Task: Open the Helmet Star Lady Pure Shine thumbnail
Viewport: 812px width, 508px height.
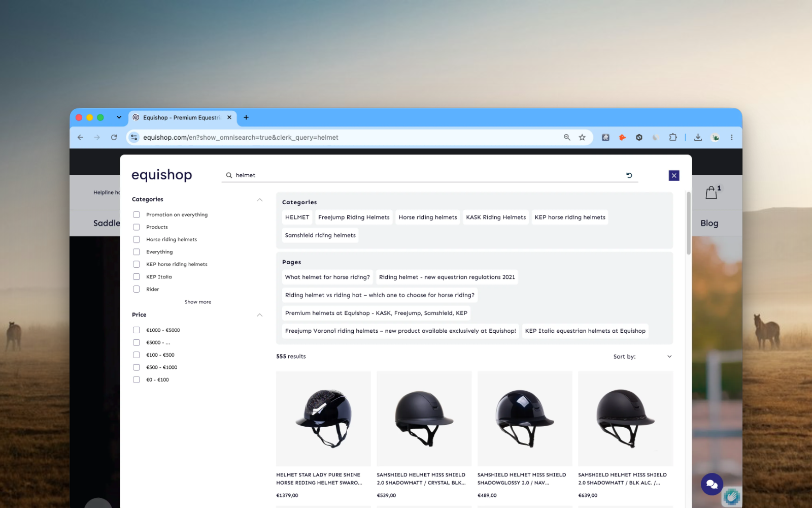Action: pyautogui.click(x=323, y=419)
